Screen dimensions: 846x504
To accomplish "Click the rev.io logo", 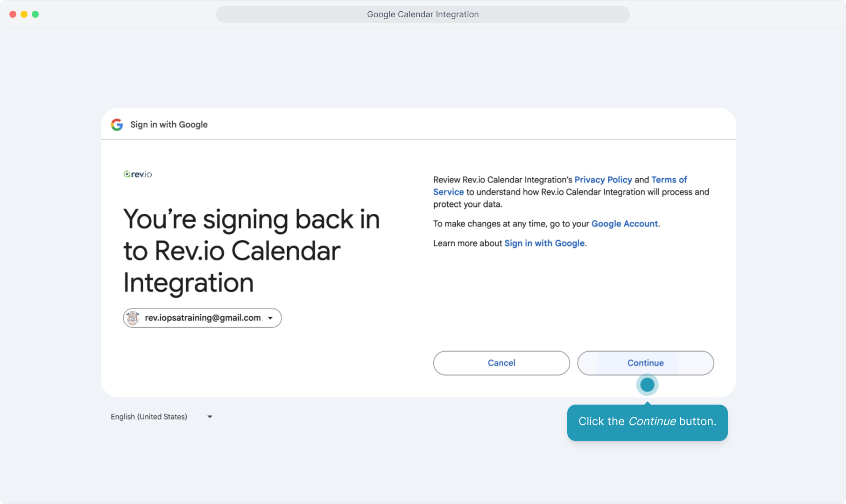I will pyautogui.click(x=138, y=174).
